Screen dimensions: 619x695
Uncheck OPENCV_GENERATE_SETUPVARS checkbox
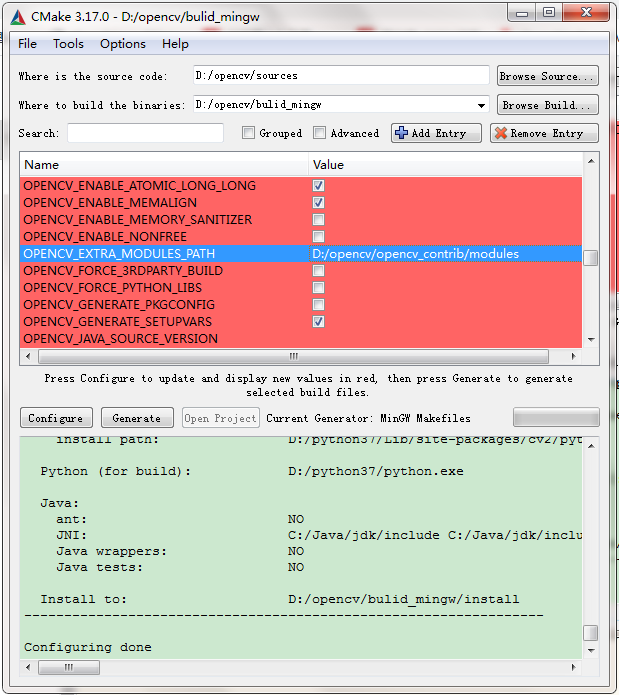318,321
